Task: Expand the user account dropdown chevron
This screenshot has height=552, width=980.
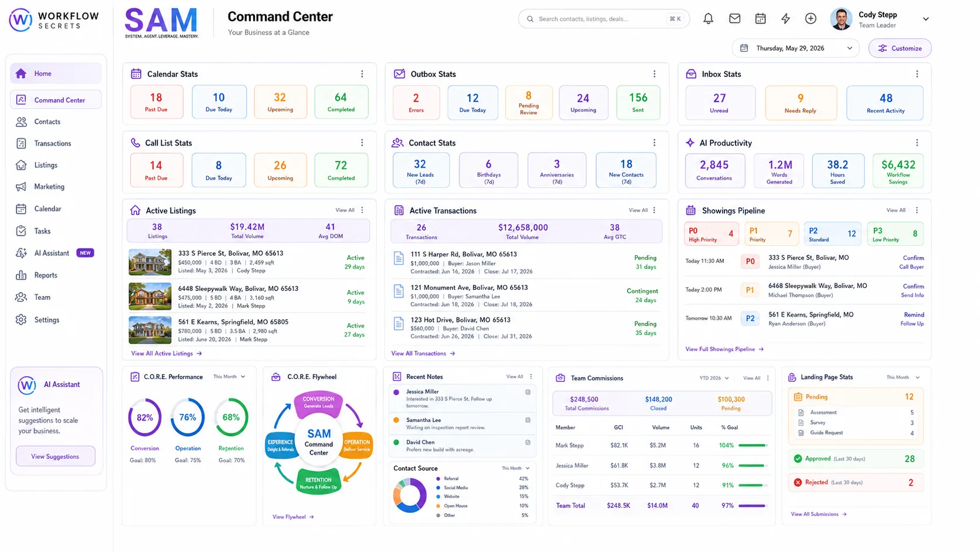Action: click(925, 19)
